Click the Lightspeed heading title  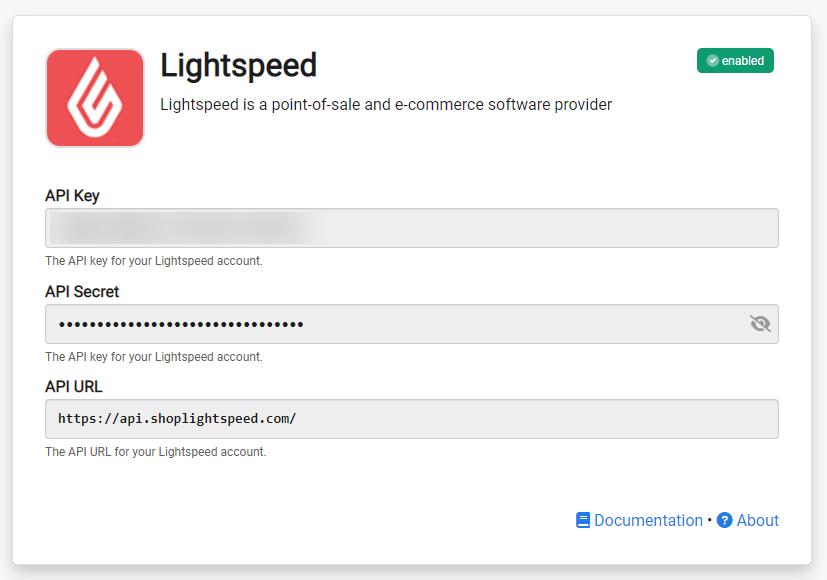point(238,65)
